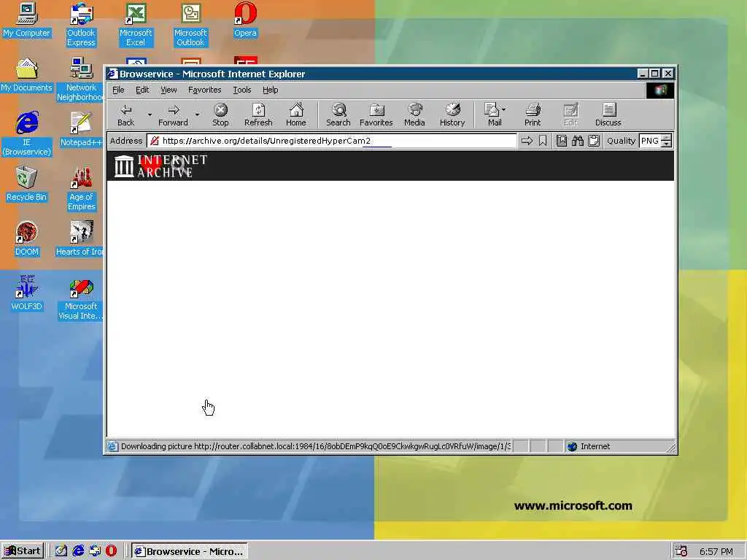Image resolution: width=747 pixels, height=560 pixels.
Task: Click the clipboard icon beside Quality
Action: coord(594,141)
